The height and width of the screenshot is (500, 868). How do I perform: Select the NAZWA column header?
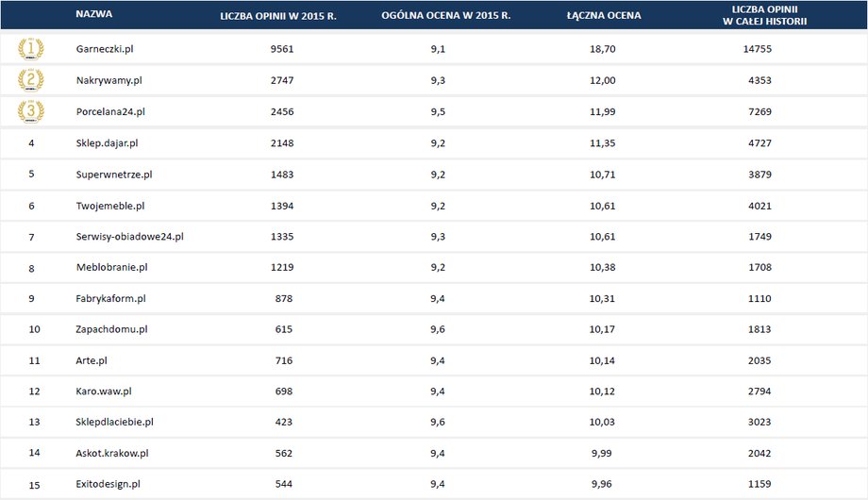click(x=94, y=14)
